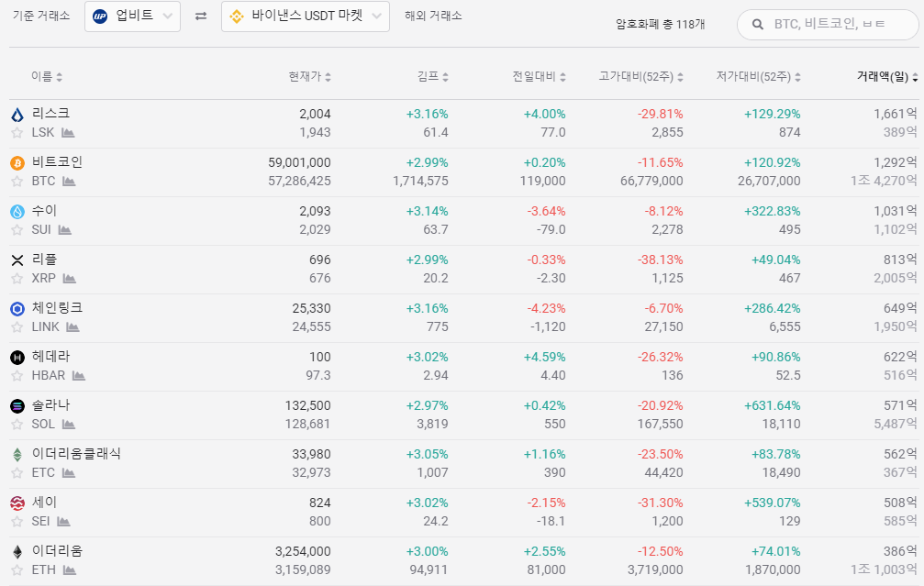This screenshot has height=586, width=924.
Task: Open chart icon next to SUI
Action: click(65, 229)
